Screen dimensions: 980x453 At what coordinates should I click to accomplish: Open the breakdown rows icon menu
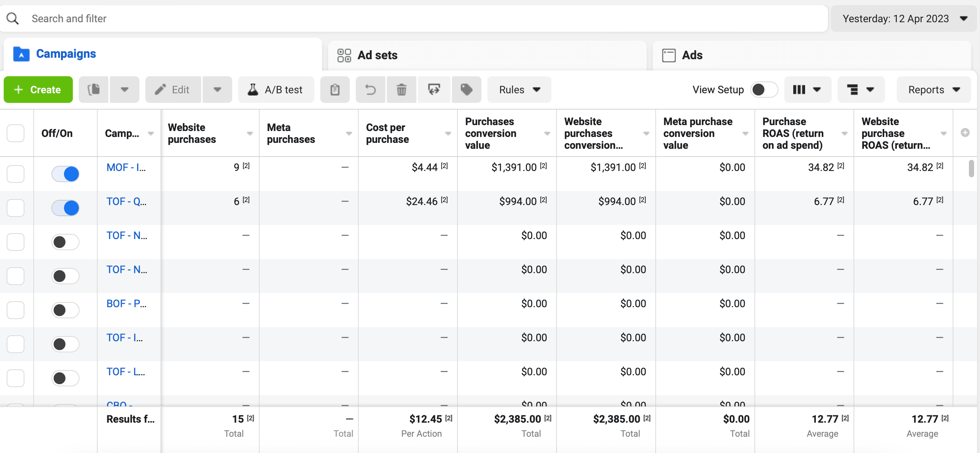coord(860,90)
